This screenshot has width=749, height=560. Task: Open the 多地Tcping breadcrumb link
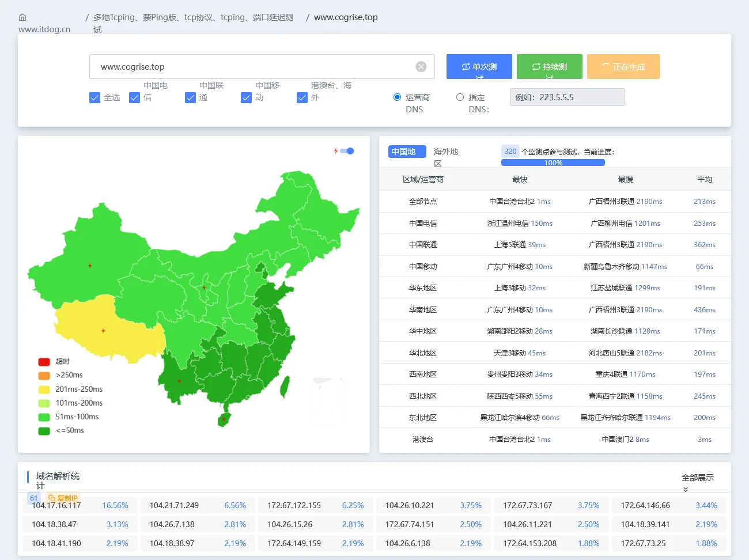click(x=193, y=22)
